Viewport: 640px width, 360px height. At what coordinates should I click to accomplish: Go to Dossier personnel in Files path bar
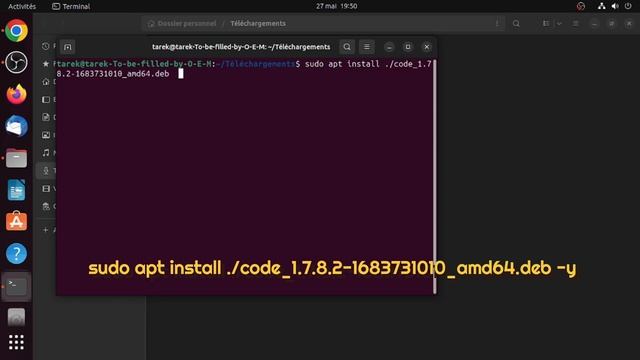(x=182, y=23)
